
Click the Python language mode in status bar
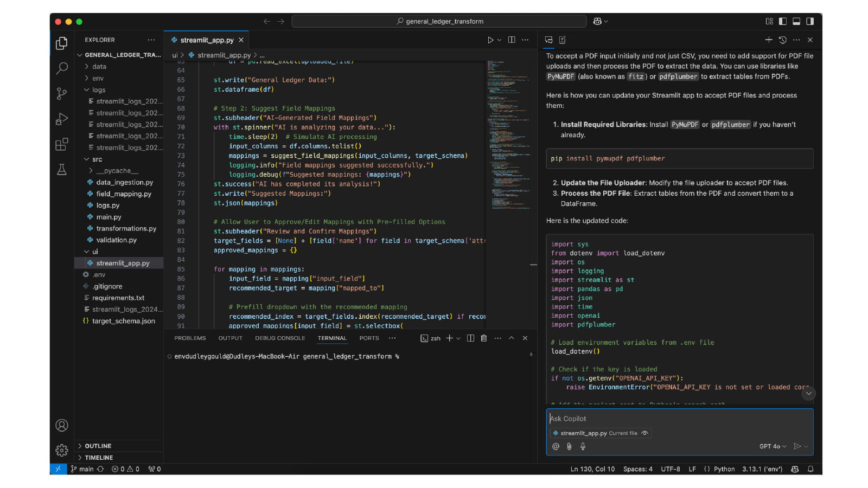724,469
